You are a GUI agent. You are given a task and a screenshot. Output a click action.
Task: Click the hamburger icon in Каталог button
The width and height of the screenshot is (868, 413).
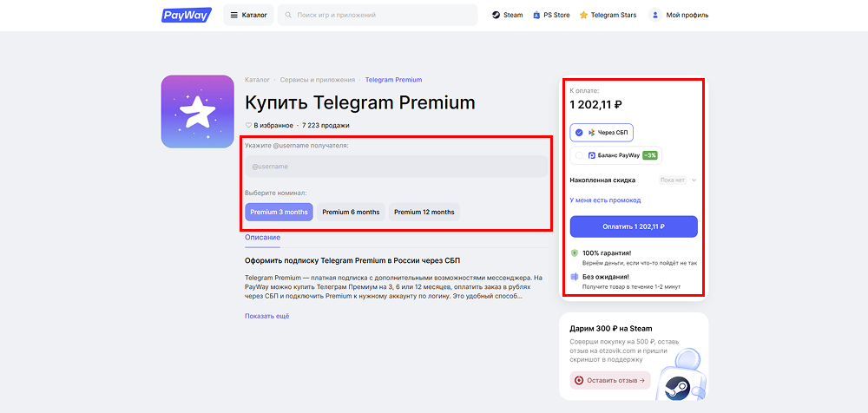coord(234,15)
